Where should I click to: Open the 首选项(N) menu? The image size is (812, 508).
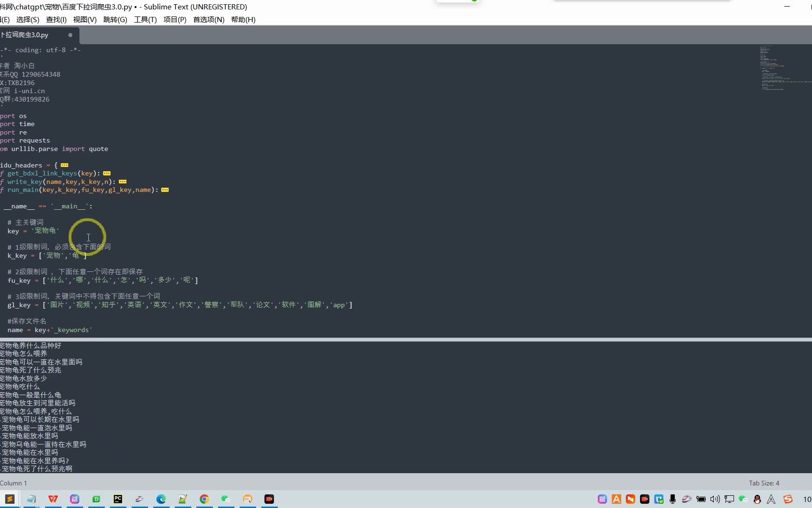pyautogui.click(x=209, y=19)
